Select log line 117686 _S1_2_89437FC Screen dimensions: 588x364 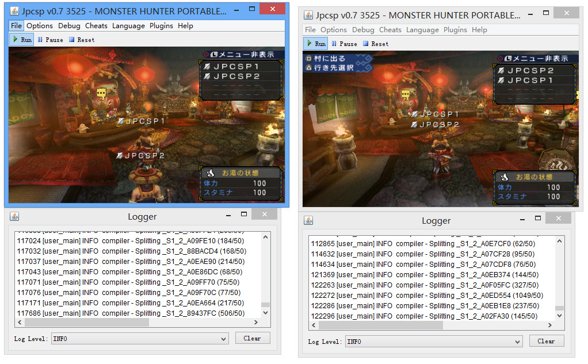point(131,313)
